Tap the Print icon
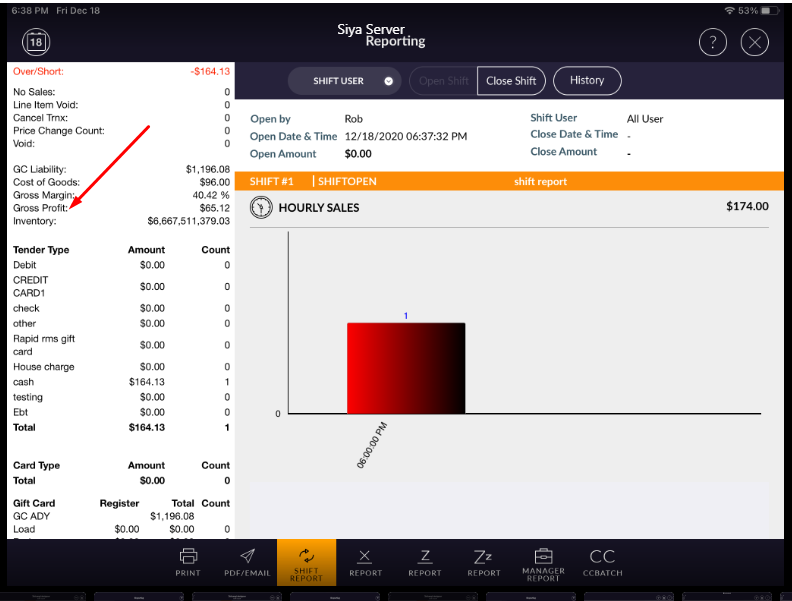 (188, 562)
